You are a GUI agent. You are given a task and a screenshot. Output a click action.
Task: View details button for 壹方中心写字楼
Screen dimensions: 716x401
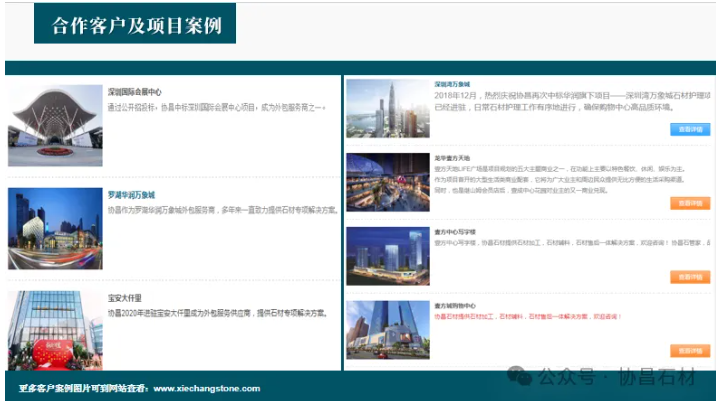tap(690, 277)
